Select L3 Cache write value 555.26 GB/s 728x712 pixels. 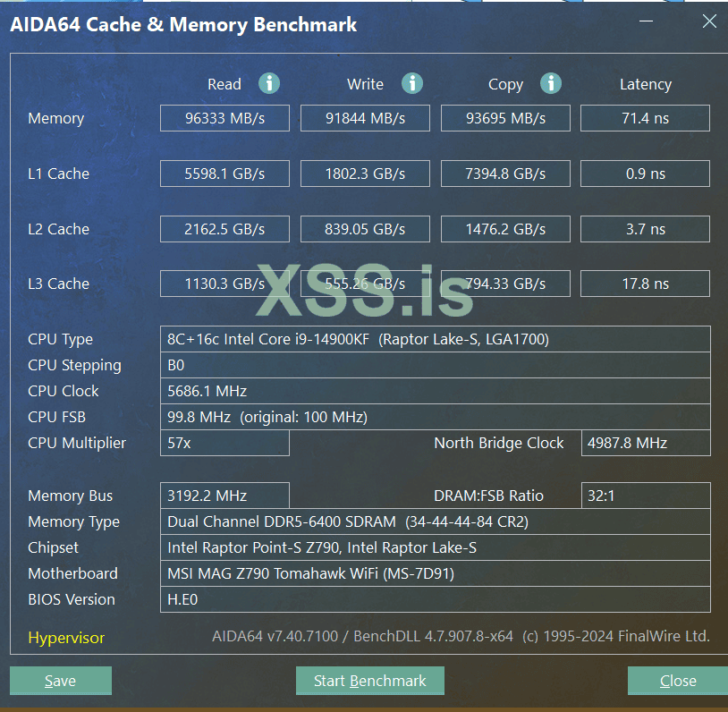(365, 284)
